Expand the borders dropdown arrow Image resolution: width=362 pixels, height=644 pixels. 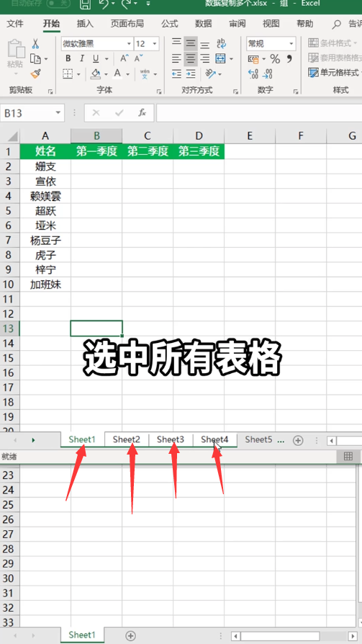coord(78,74)
